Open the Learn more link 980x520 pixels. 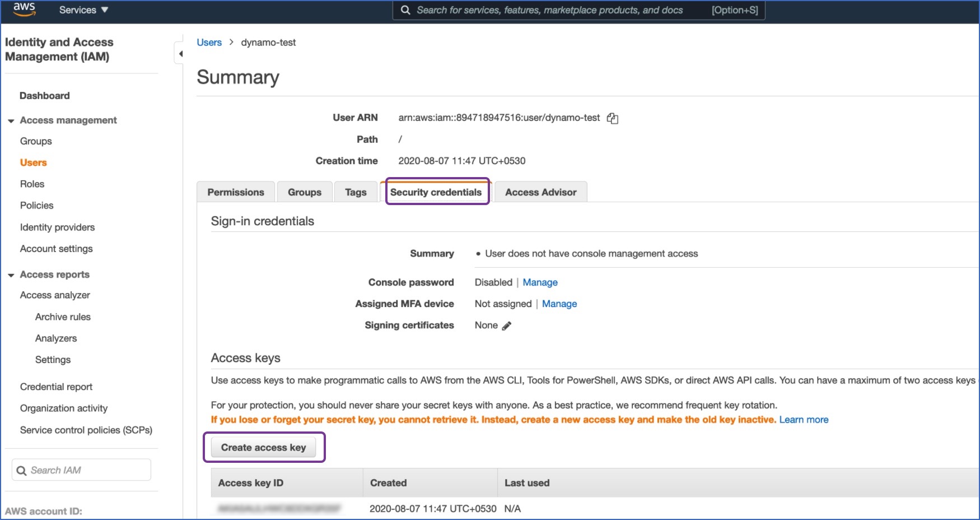pos(804,419)
